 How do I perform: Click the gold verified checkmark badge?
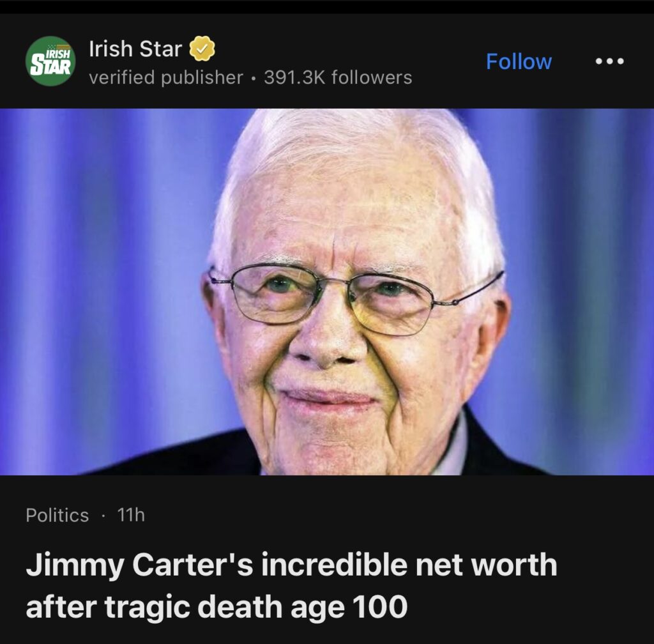click(201, 49)
